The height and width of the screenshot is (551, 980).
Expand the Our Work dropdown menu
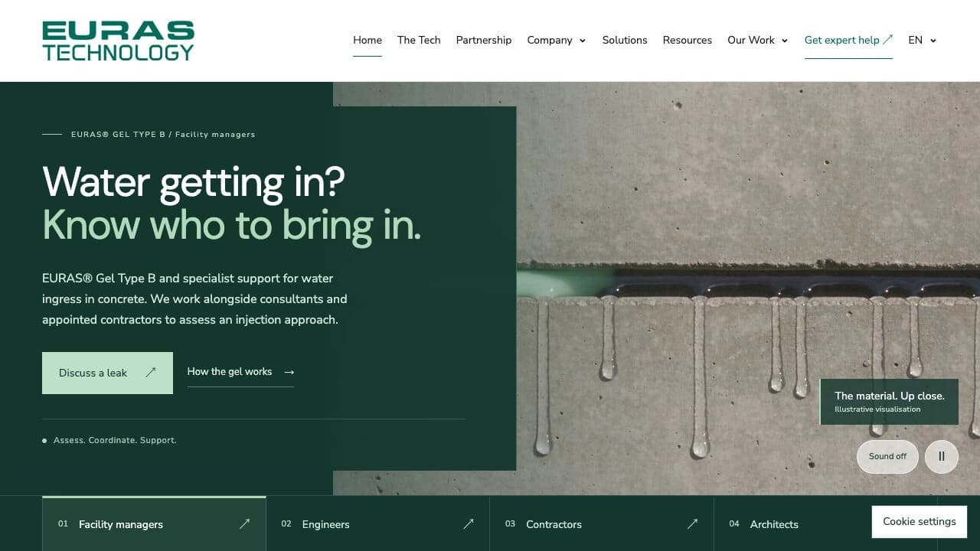[757, 40]
